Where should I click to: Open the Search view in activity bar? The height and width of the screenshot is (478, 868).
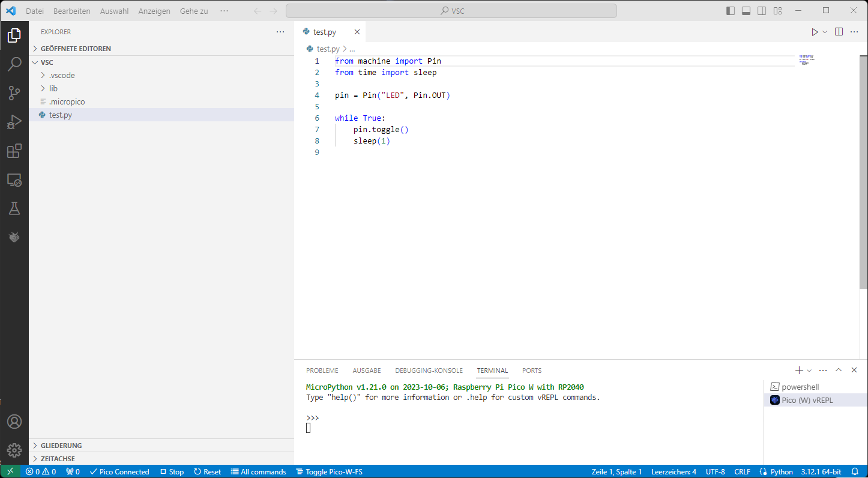pyautogui.click(x=14, y=64)
